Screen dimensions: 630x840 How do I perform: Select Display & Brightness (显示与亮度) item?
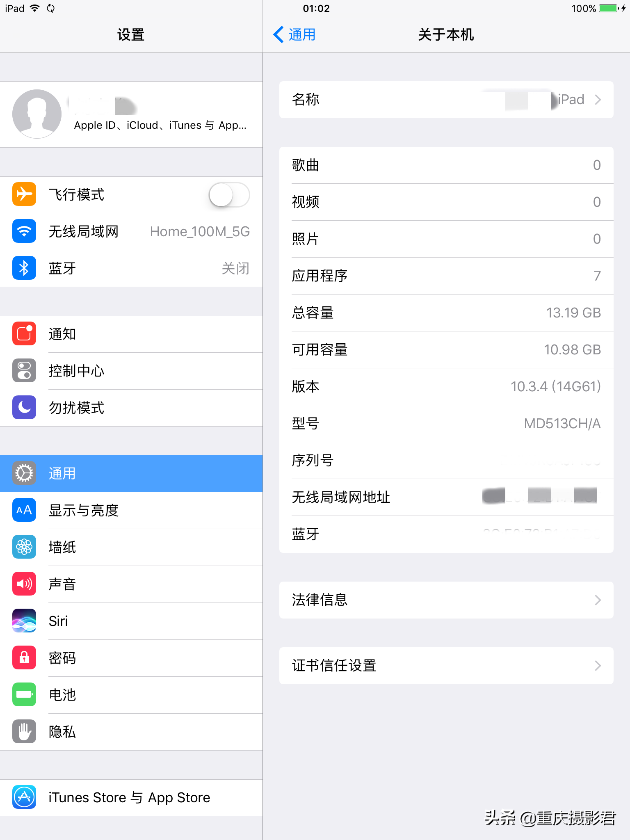131,510
